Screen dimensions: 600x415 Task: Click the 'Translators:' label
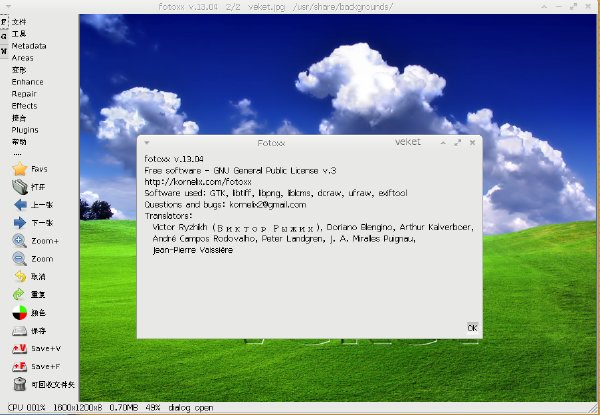(x=168, y=216)
